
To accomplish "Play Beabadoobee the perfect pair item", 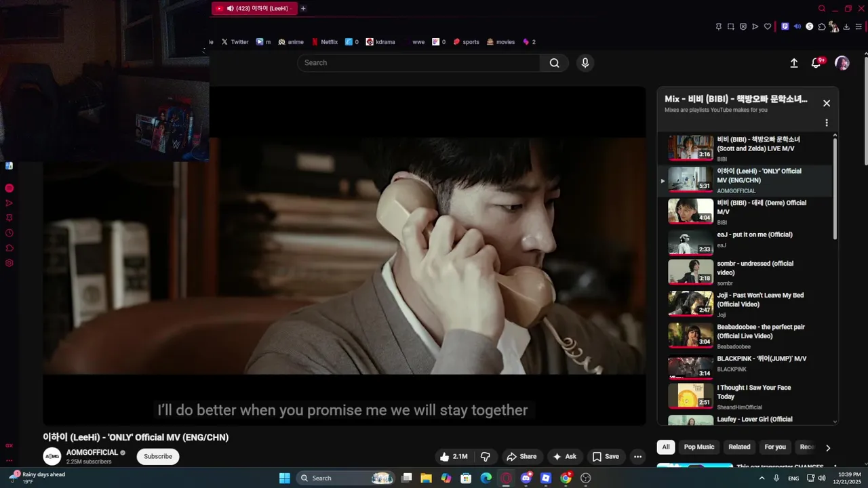I will [x=746, y=337].
